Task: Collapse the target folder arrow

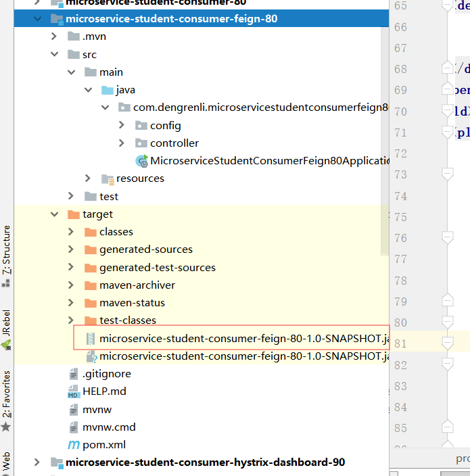Action: [54, 214]
